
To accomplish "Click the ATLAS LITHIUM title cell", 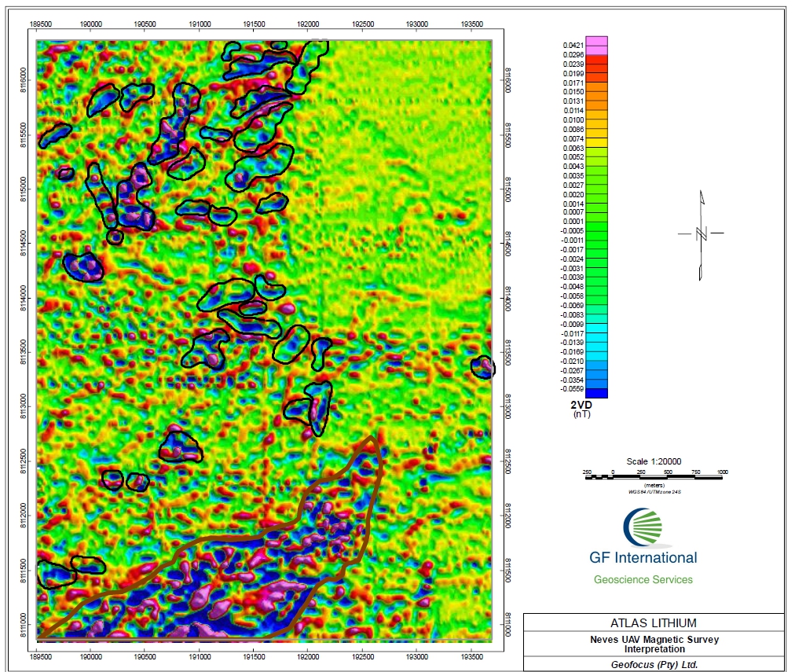I will [654, 623].
